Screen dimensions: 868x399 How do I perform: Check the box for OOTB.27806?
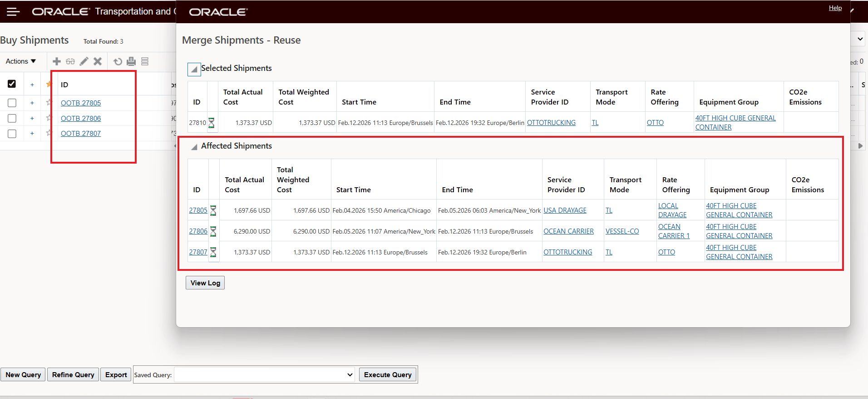point(12,118)
